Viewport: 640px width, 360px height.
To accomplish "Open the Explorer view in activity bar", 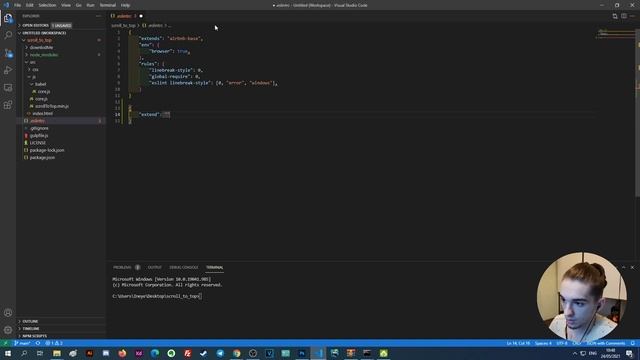I will (8, 18).
